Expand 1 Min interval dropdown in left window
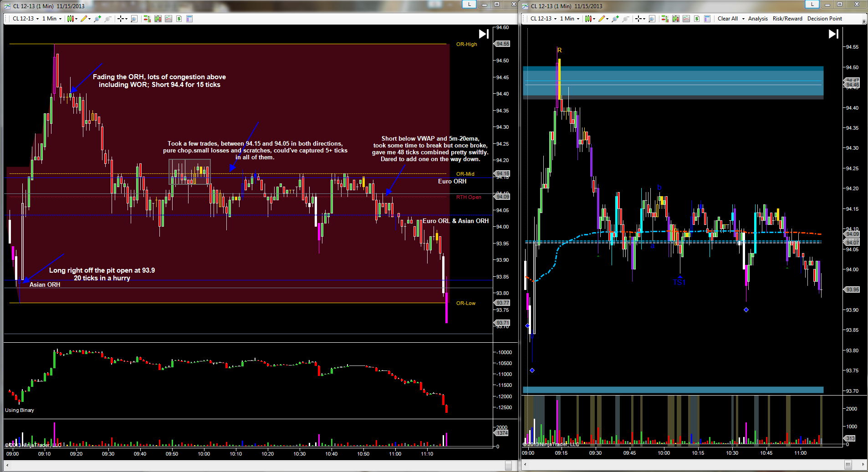Image resolution: width=868 pixels, height=472 pixels. coord(60,19)
